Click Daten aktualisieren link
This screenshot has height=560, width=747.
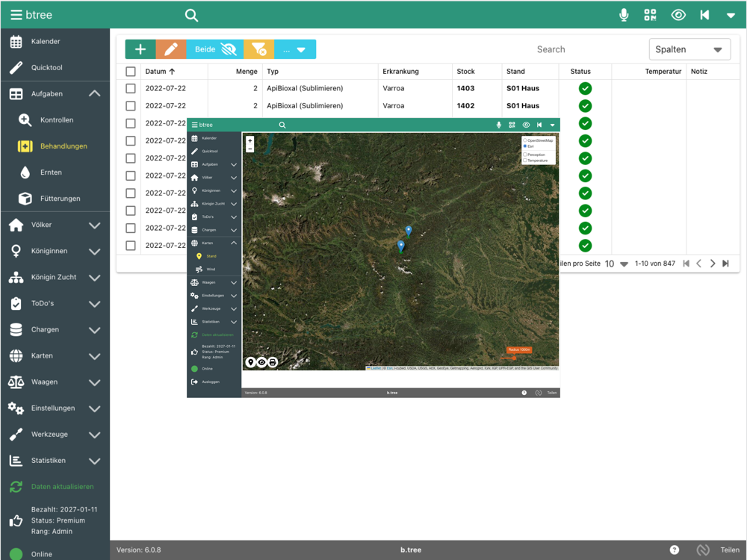tap(62, 487)
